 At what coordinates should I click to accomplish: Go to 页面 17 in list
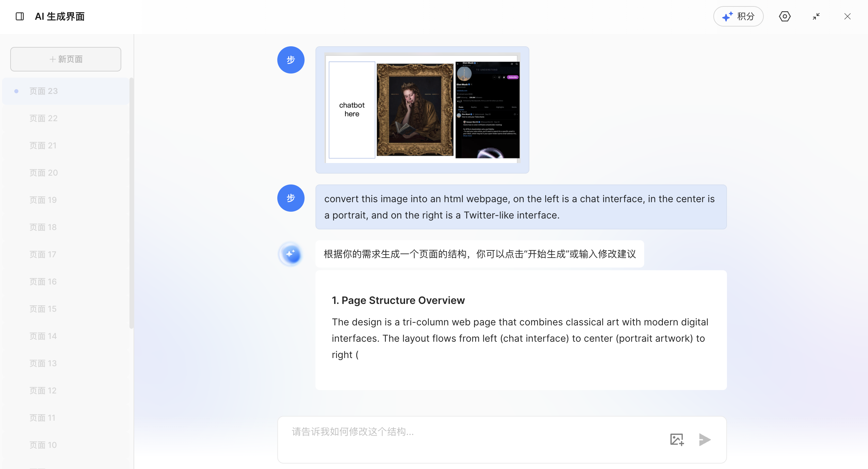pyautogui.click(x=43, y=255)
